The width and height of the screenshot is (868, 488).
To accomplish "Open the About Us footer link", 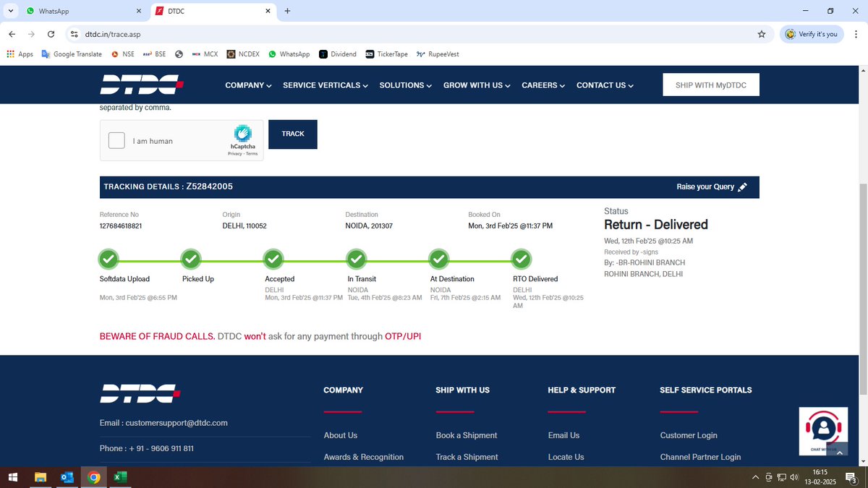I will (341, 435).
